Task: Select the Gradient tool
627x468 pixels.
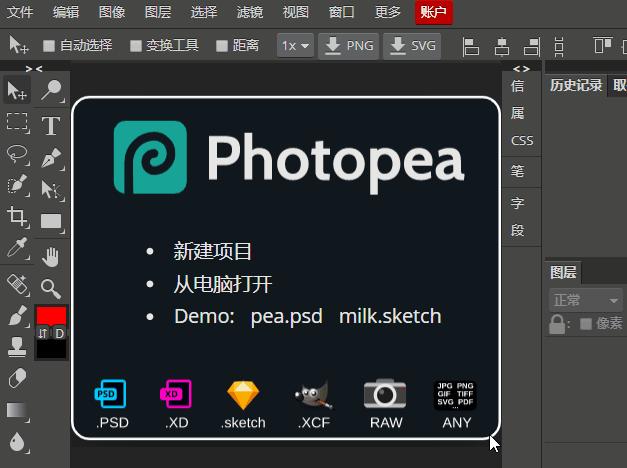Action: point(17,411)
